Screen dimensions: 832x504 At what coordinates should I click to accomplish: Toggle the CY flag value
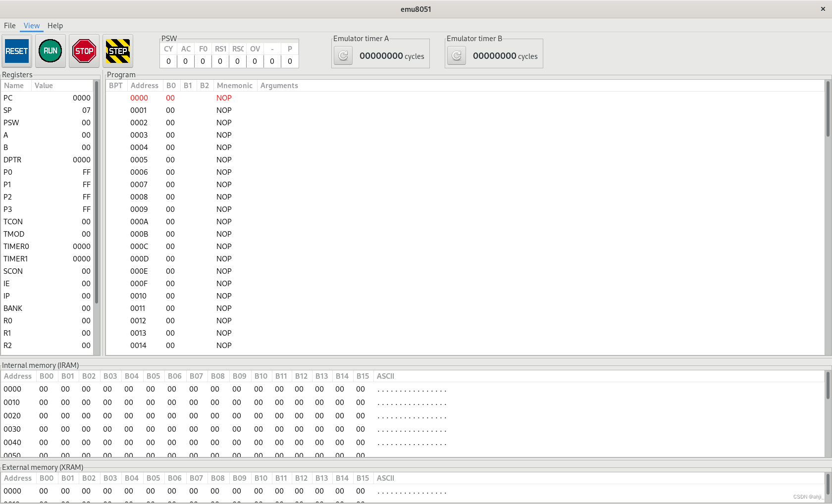168,61
